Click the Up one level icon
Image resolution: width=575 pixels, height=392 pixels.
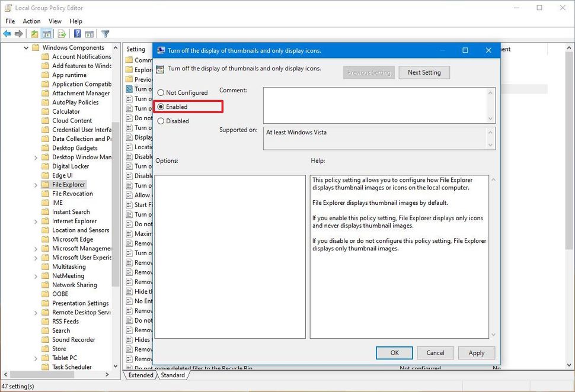[x=34, y=34]
